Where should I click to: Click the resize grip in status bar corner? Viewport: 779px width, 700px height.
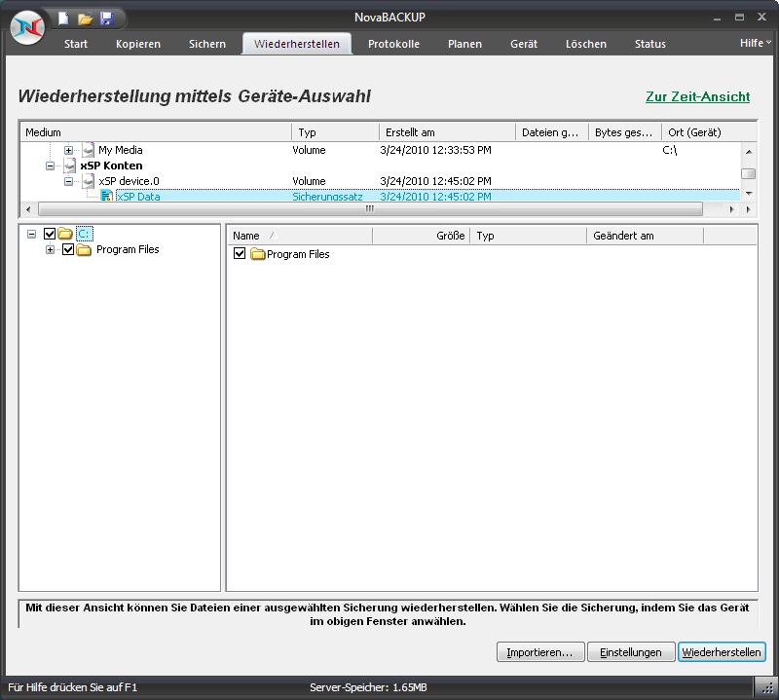coord(767,687)
